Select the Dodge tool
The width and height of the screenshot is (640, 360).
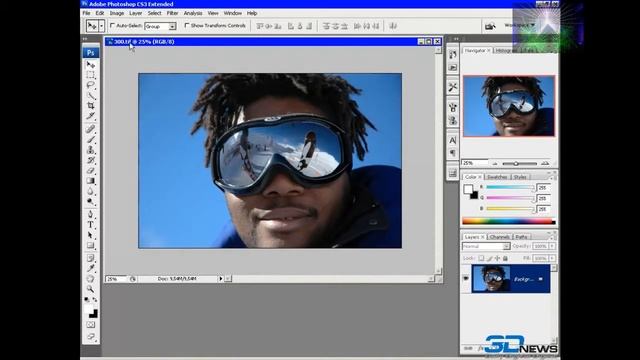(x=91, y=201)
